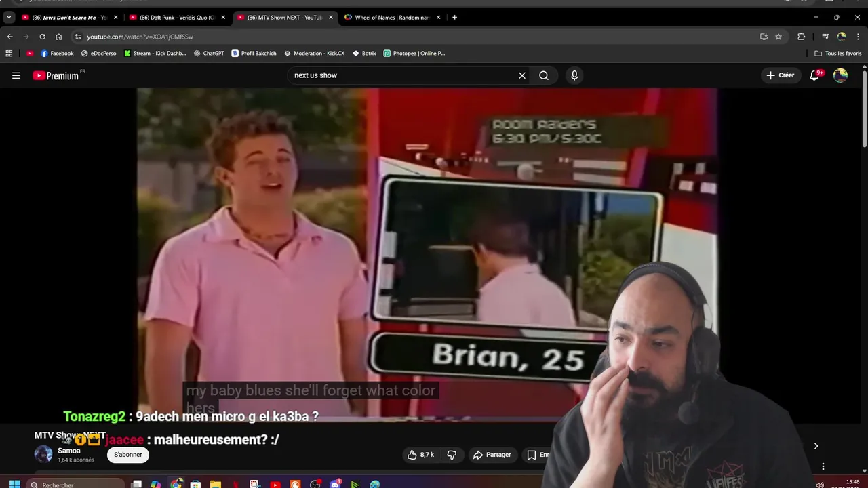Open the Photopea bookmark
This screenshot has height=488, width=868.
tap(414, 53)
